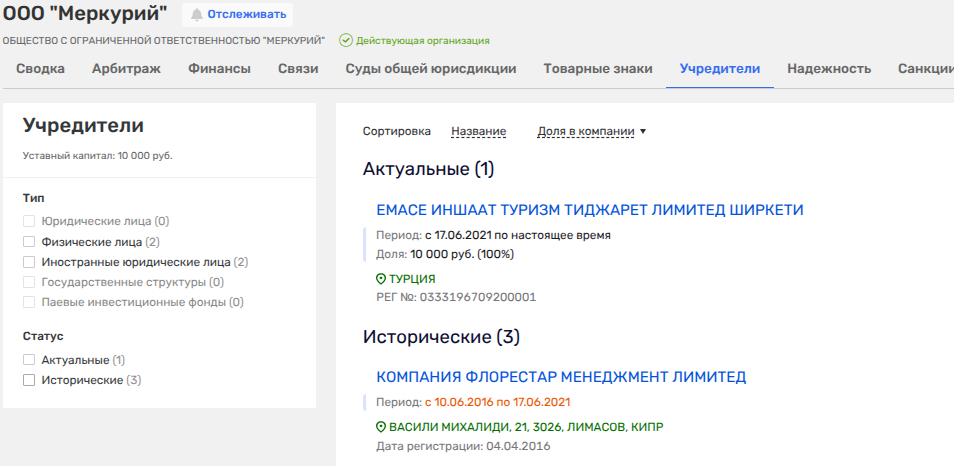Open КОМПАНИЯ ФЛОРЕСТАР МЕНЕДЖМЕНТ ЛИМИТЕД link
This screenshot has height=466, width=954.
(561, 377)
